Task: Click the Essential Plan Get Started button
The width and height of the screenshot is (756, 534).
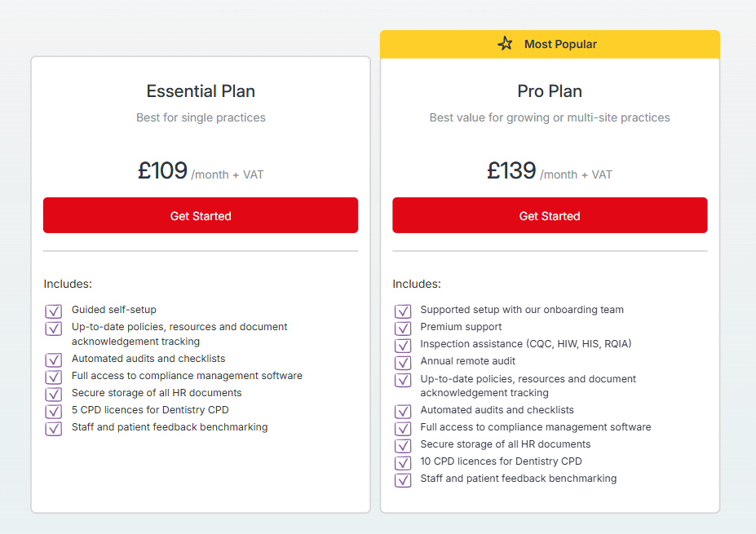Action: coord(201,215)
